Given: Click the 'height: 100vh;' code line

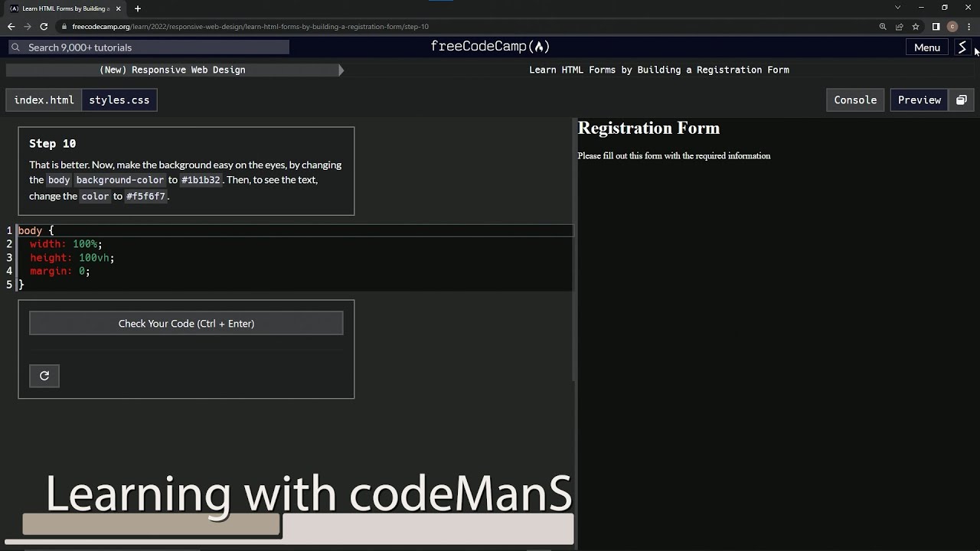Looking at the screenshot, I should point(72,258).
